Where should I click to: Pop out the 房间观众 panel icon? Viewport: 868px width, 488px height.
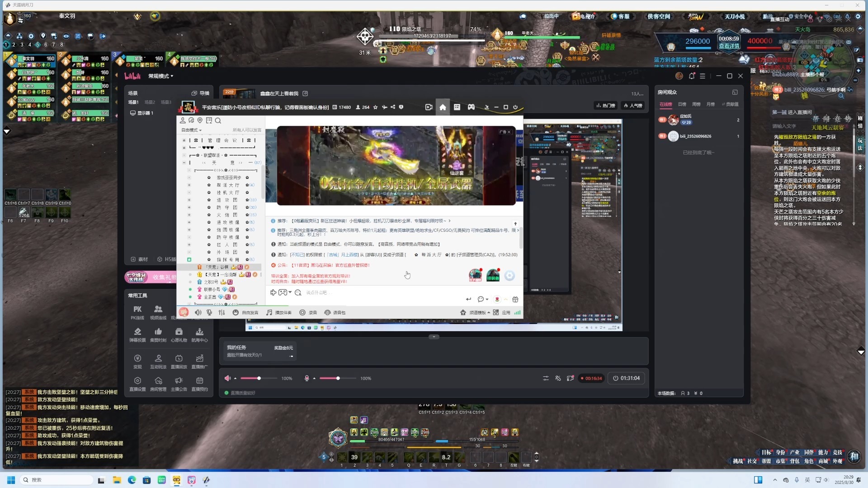735,92
